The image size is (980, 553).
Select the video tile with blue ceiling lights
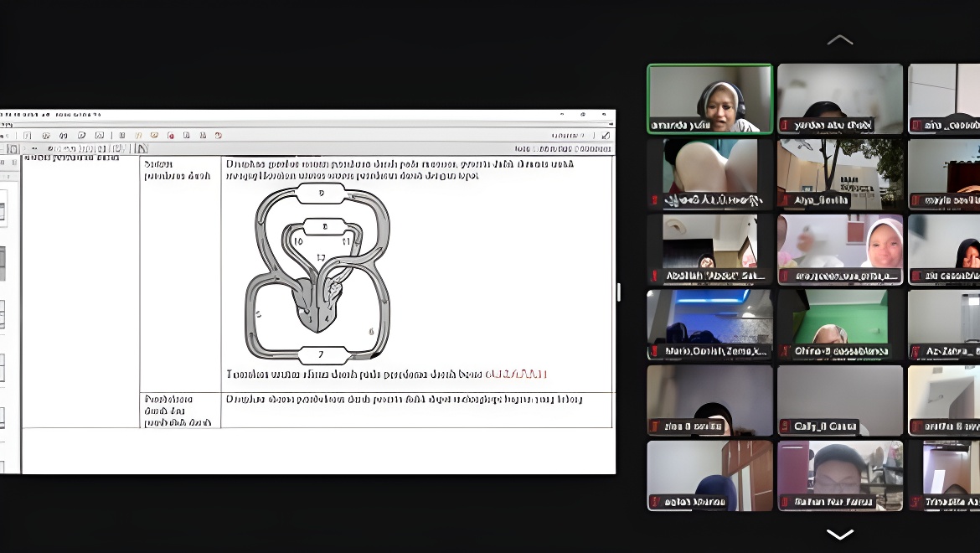(x=709, y=324)
